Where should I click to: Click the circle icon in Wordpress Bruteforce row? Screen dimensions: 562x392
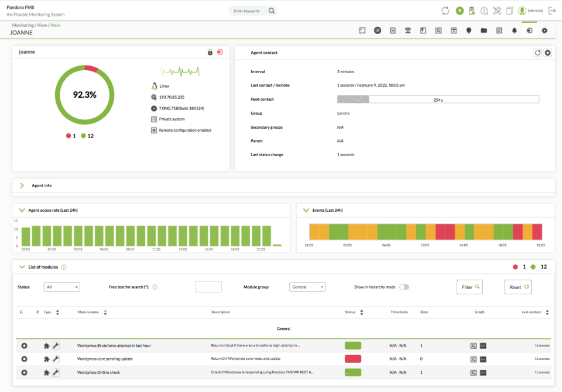pyautogui.click(x=24, y=346)
